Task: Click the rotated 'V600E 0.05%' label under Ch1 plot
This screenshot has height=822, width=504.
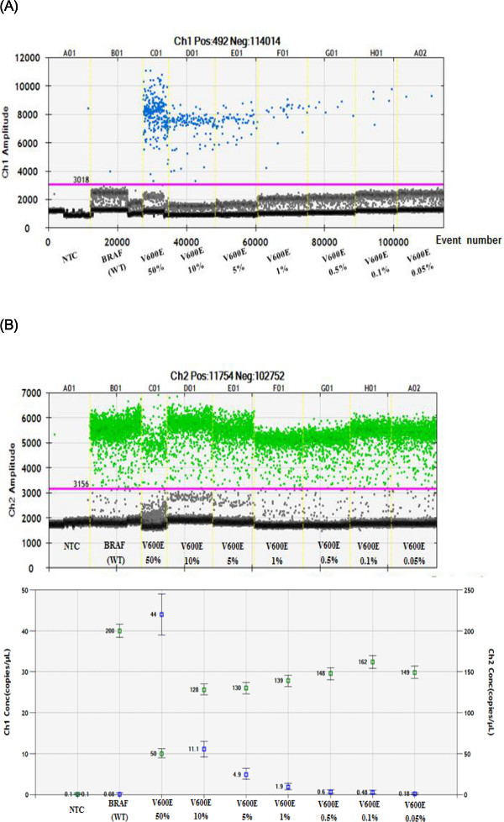Action: point(420,263)
